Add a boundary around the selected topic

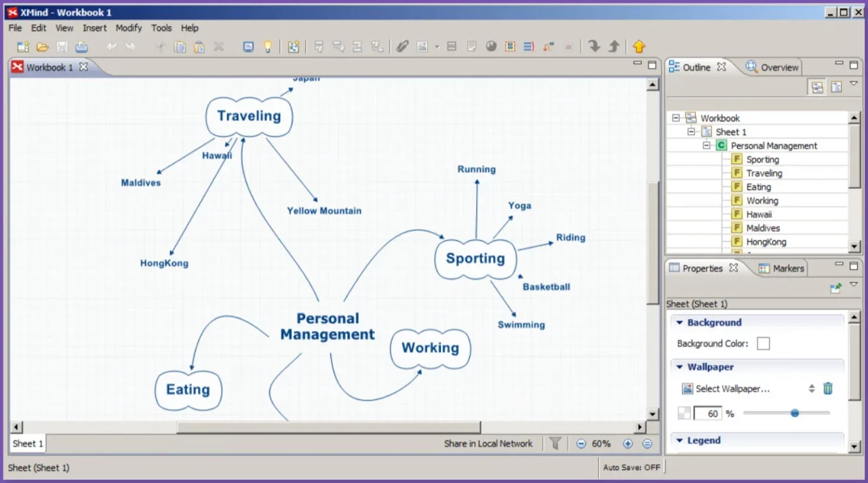coord(510,46)
